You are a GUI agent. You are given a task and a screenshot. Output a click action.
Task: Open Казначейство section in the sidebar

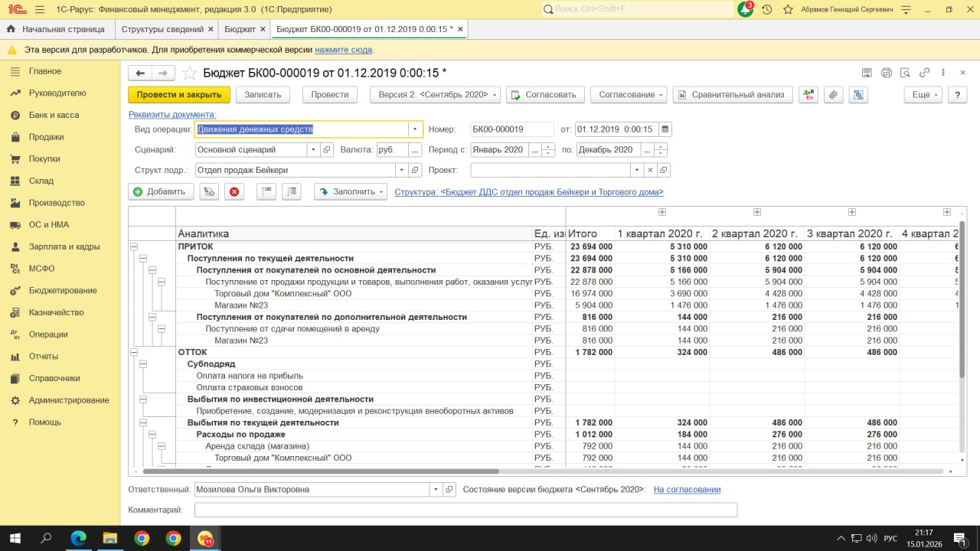(56, 312)
